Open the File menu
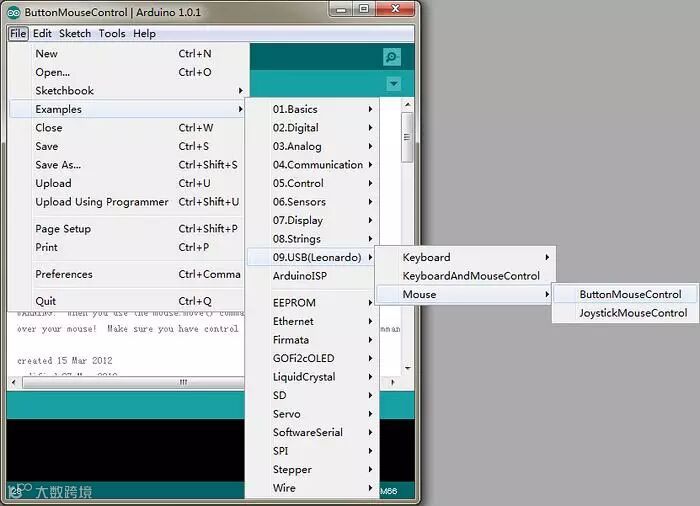The width and height of the screenshot is (700, 506). (x=18, y=33)
